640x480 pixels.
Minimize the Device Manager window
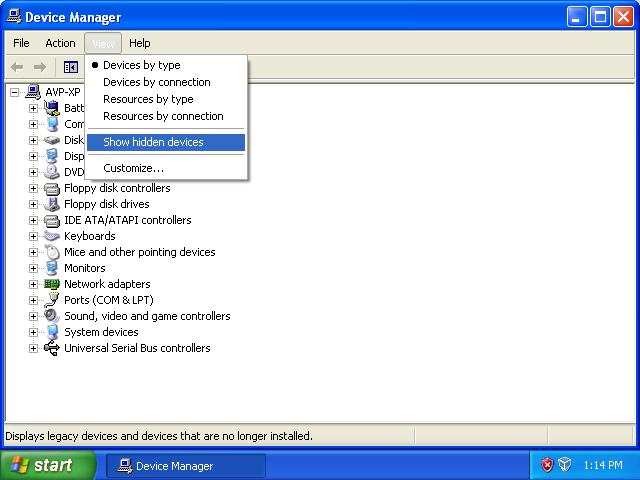pyautogui.click(x=576, y=17)
